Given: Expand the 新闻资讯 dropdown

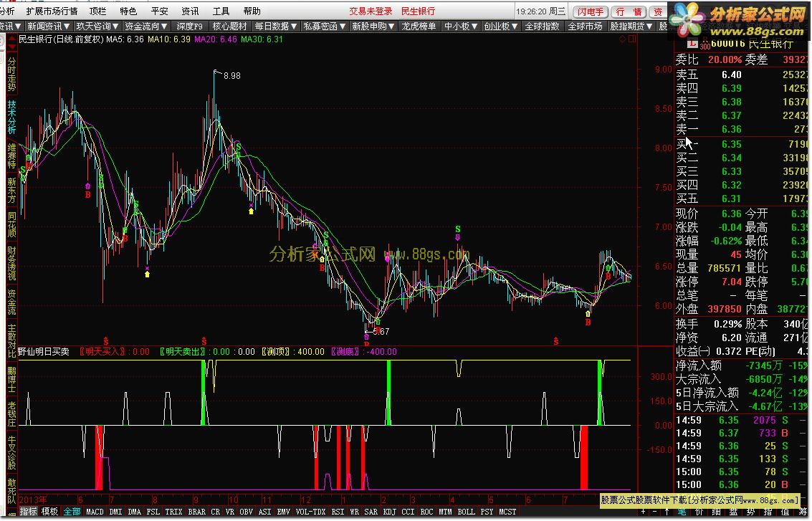Looking at the screenshot, I should tap(49, 26).
